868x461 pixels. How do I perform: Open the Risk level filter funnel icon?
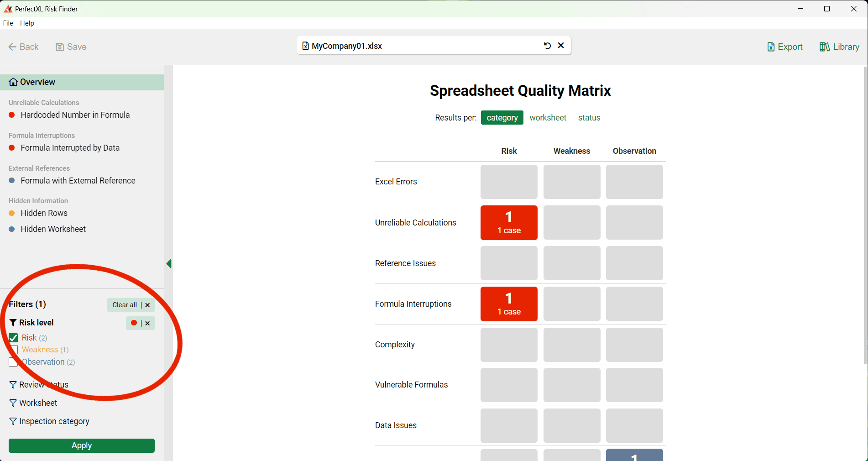coord(13,323)
